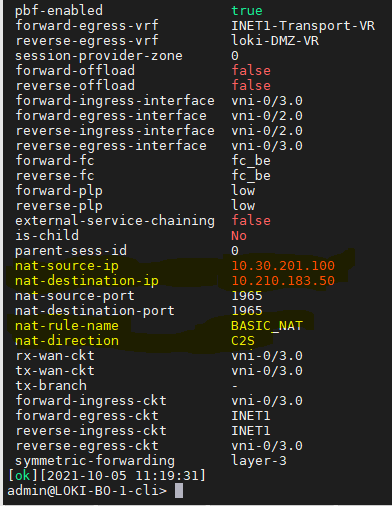This screenshot has height=506, width=392.
Task: Click the forward-offload false value
Action: point(251,71)
